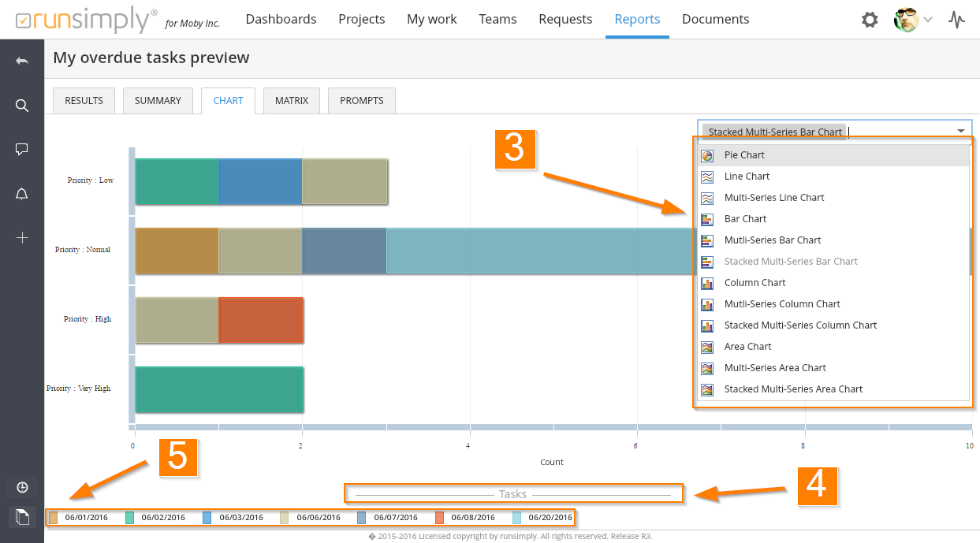Viewport: 980px width, 543px height.
Task: Click the back arrow in left sidebar
Action: (22, 61)
